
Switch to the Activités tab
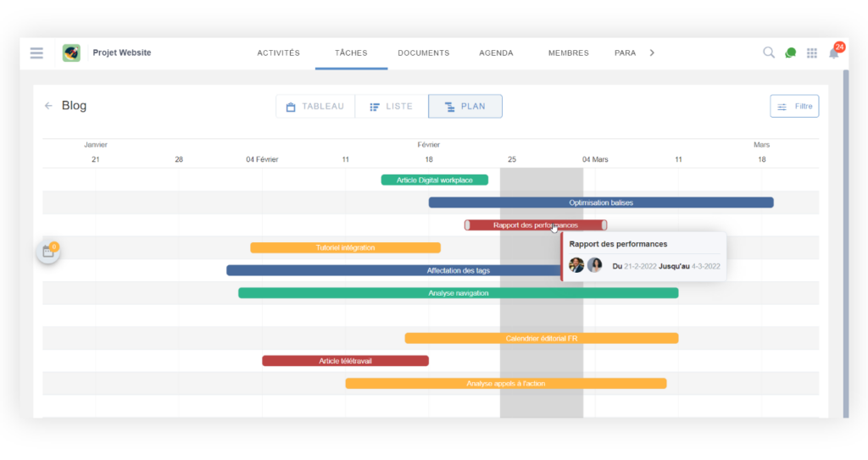278,53
